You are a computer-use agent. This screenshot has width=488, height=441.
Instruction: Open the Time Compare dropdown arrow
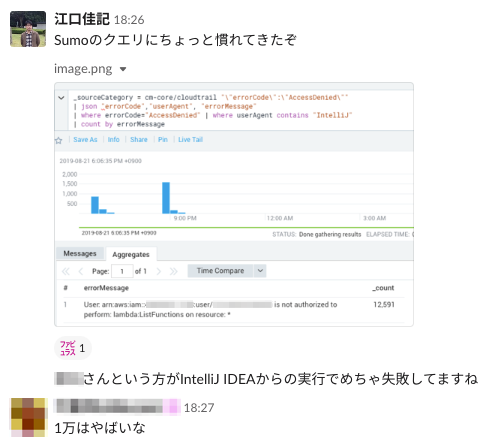click(260, 271)
